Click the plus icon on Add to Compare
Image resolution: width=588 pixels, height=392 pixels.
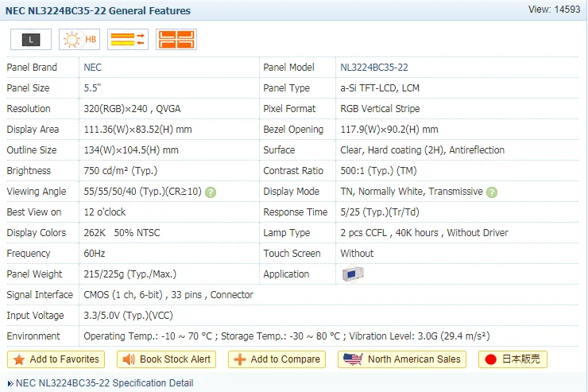pyautogui.click(x=240, y=359)
